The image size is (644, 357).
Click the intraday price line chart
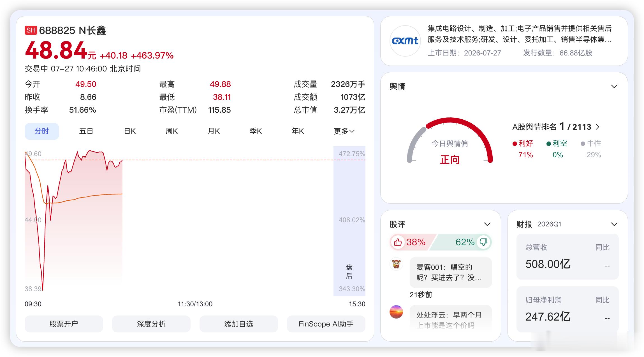pos(73,220)
